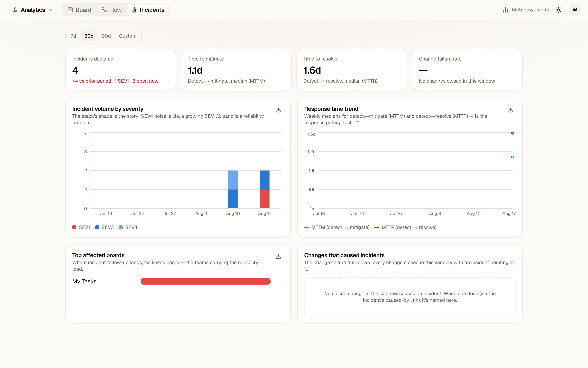588x368 pixels.
Task: Click the 'Incident volume by severity' title
Action: click(108, 109)
